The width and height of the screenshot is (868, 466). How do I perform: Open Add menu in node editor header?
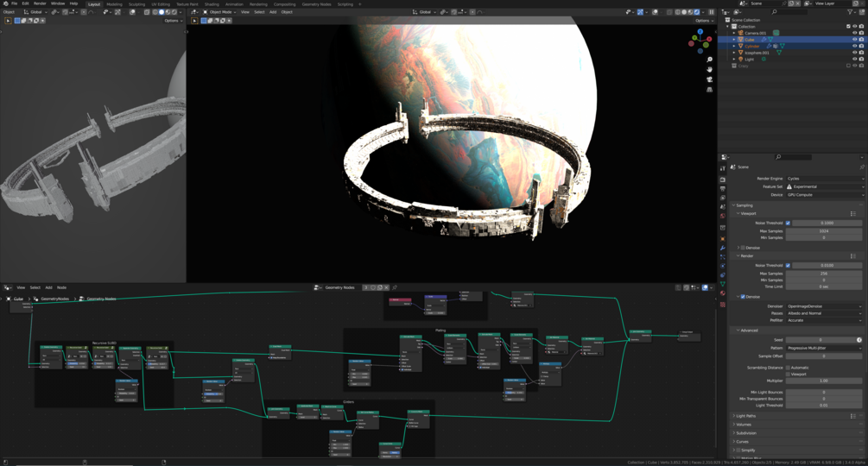tap(48, 287)
